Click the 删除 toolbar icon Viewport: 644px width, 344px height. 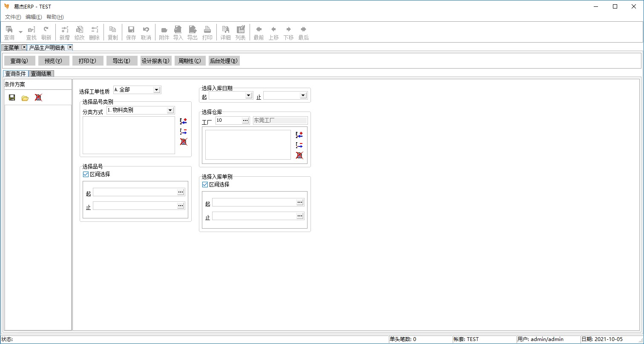pyautogui.click(x=94, y=33)
